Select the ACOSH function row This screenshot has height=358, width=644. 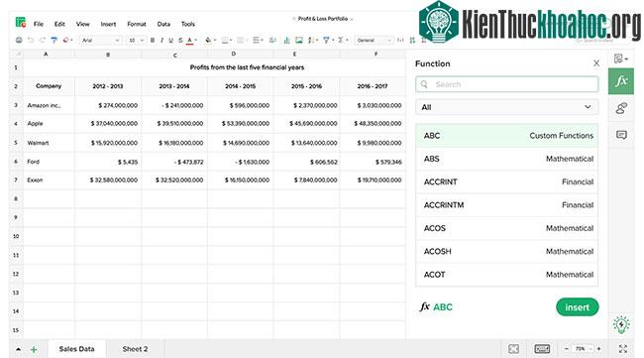tap(507, 251)
